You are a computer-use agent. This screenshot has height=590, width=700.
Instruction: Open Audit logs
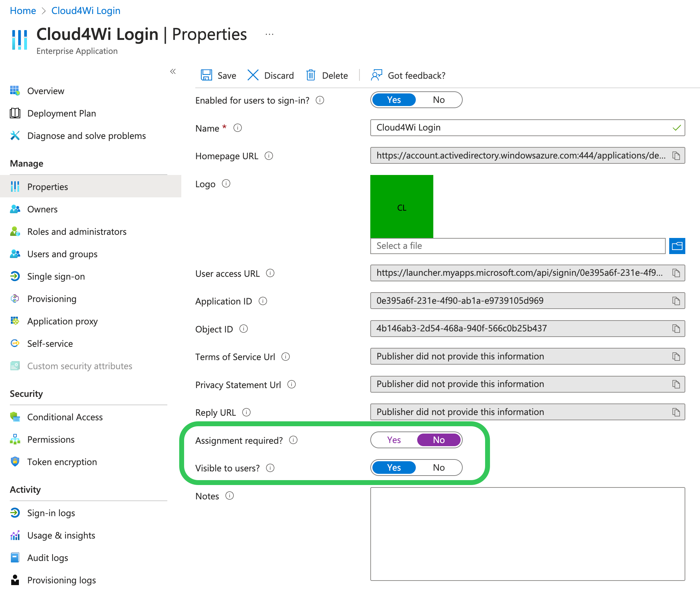coord(90,558)
